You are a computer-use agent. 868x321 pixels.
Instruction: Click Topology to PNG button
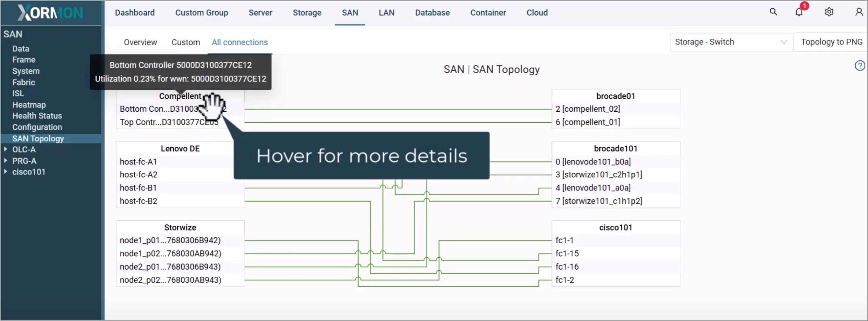pos(832,42)
